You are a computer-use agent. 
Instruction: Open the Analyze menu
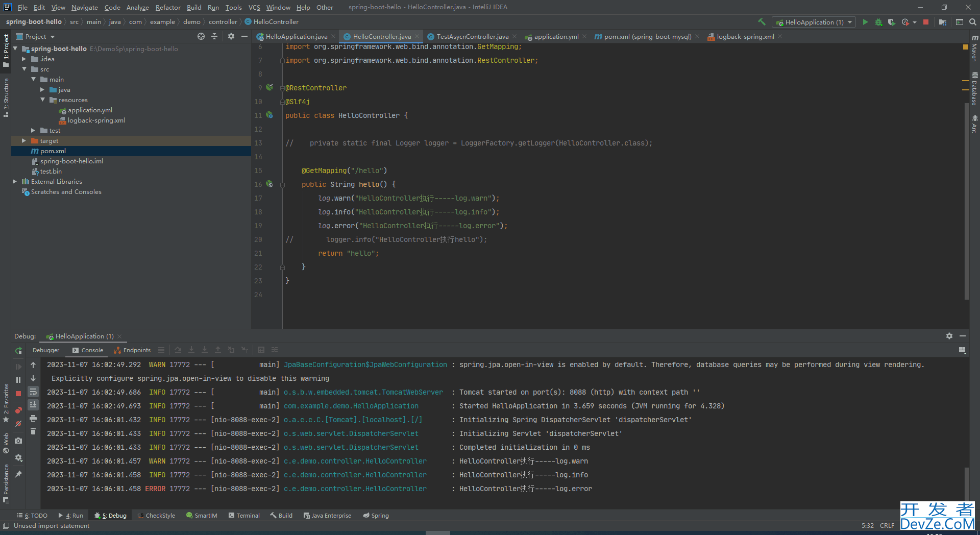click(137, 7)
